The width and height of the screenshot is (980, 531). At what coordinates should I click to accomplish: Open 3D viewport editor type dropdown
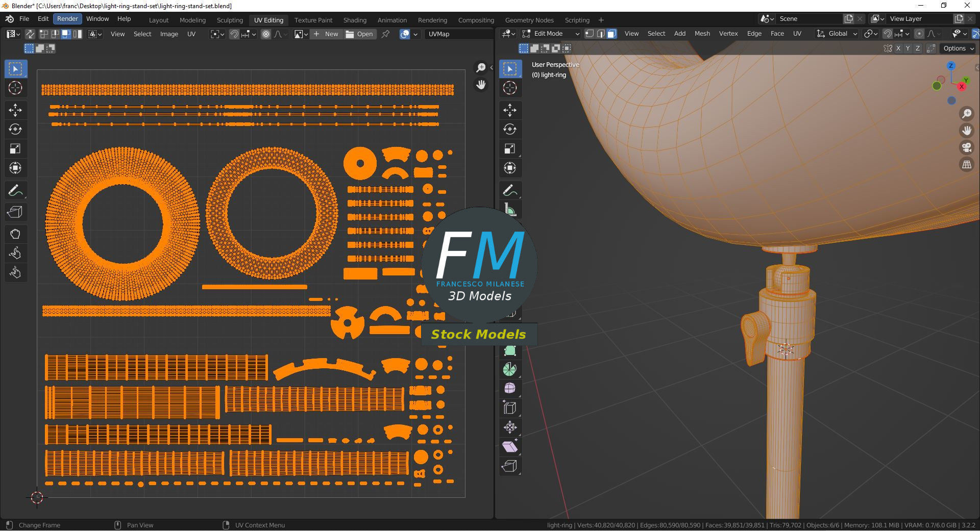pos(509,34)
